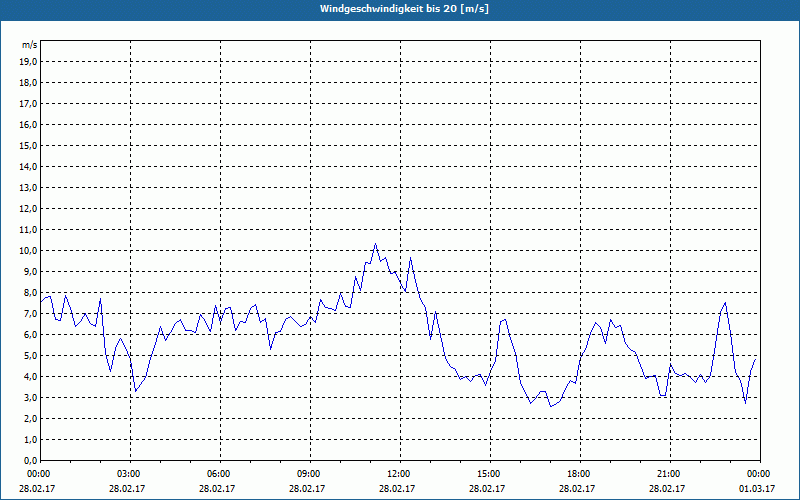Select the "4,0" y-axis label
This screenshot has height=500, width=800.
coord(30,377)
